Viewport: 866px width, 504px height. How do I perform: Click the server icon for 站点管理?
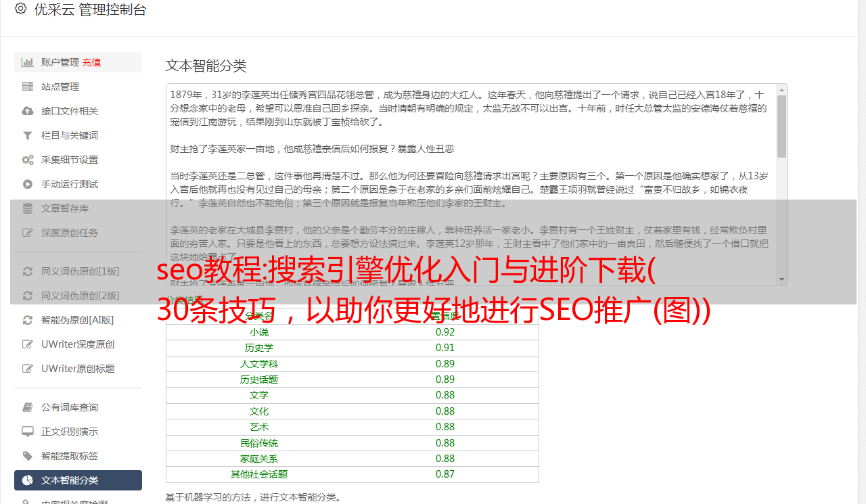tap(28, 87)
